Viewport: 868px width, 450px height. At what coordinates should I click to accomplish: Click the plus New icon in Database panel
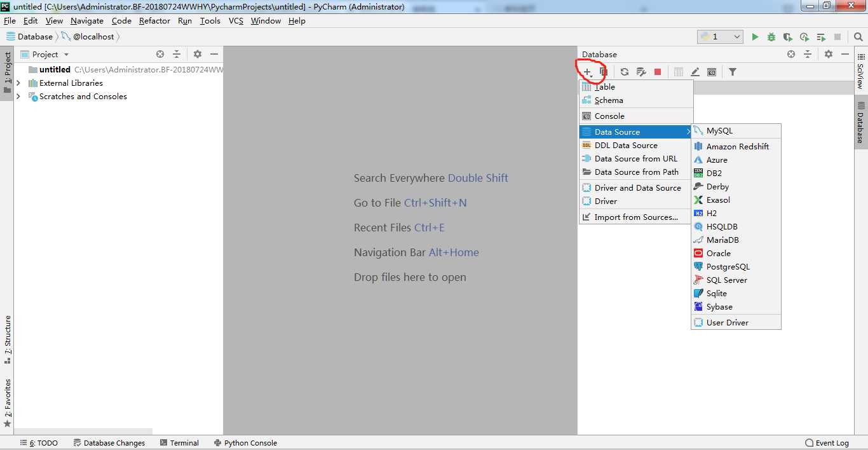(588, 72)
